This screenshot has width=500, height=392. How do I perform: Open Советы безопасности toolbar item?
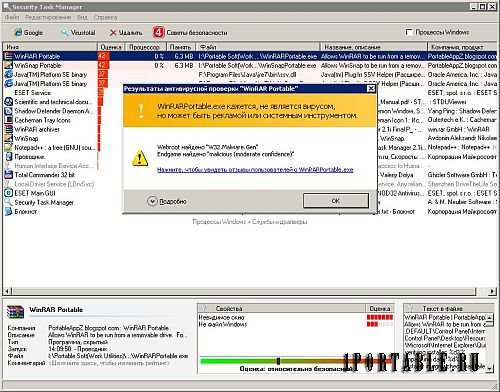click(190, 32)
